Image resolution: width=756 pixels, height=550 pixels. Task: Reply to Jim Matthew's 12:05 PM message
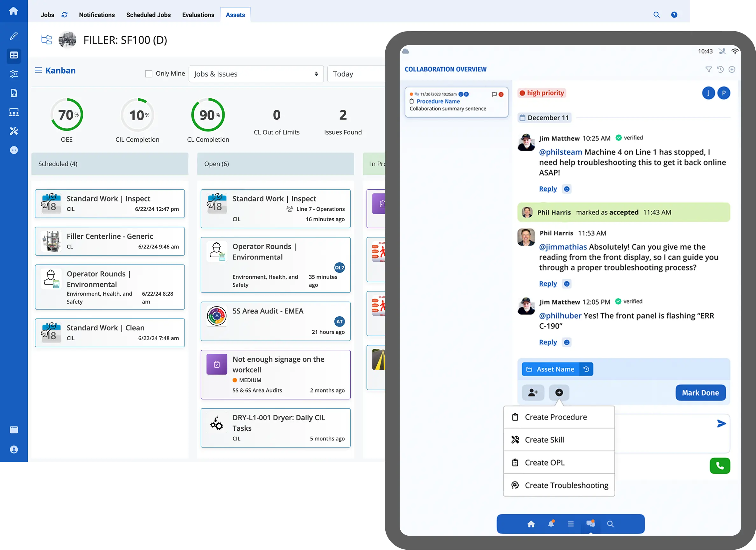[548, 342]
